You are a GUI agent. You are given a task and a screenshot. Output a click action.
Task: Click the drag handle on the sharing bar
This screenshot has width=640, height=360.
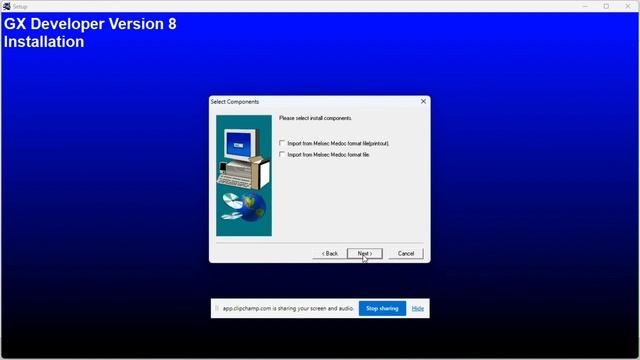click(x=217, y=309)
